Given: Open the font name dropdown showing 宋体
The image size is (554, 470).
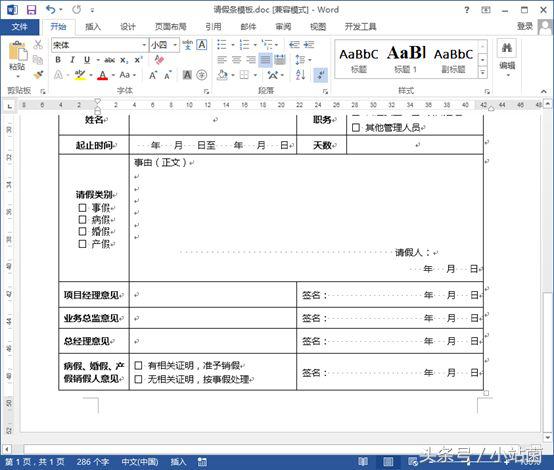Looking at the screenshot, I should [x=100, y=45].
